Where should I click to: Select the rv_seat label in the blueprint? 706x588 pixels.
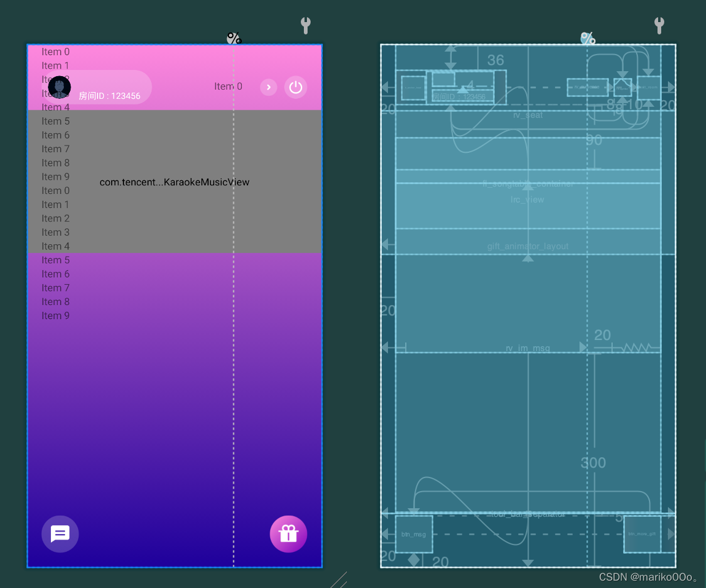[528, 115]
